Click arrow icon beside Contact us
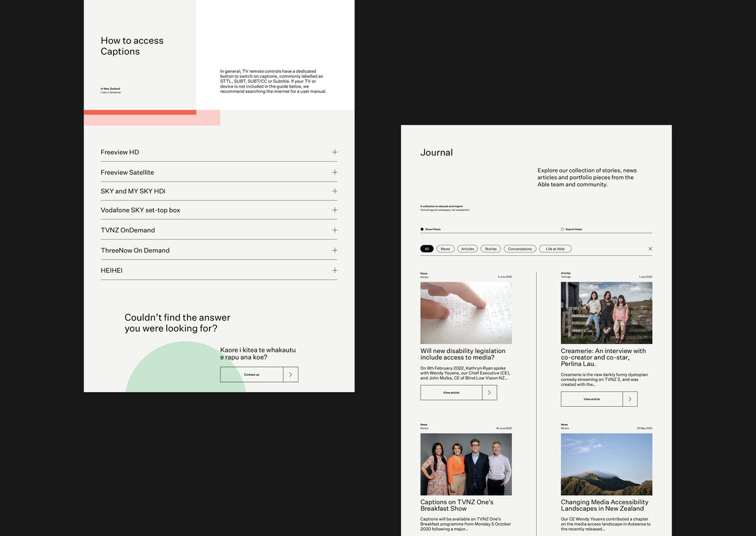756x536 pixels. tap(291, 374)
